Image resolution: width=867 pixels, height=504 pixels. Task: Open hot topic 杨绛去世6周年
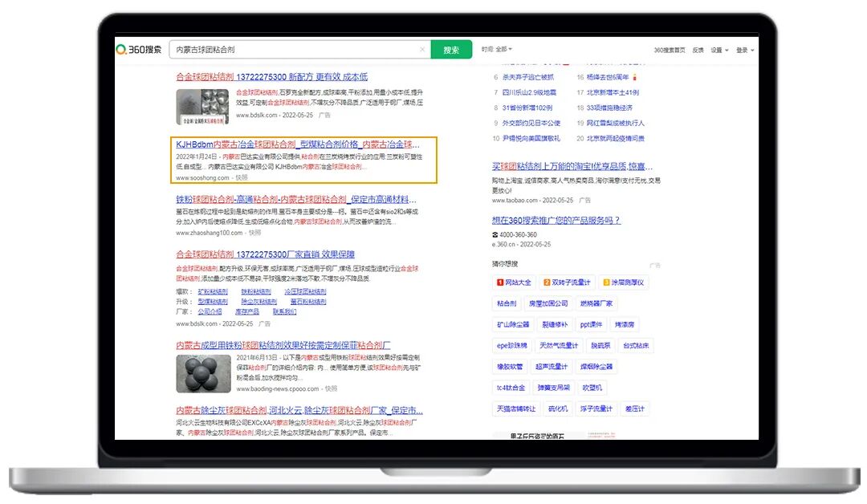coord(608,77)
